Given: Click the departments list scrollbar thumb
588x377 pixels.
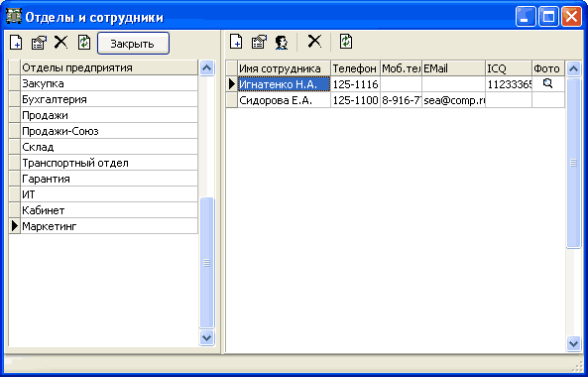Looking at the screenshot, I should click(206, 263).
